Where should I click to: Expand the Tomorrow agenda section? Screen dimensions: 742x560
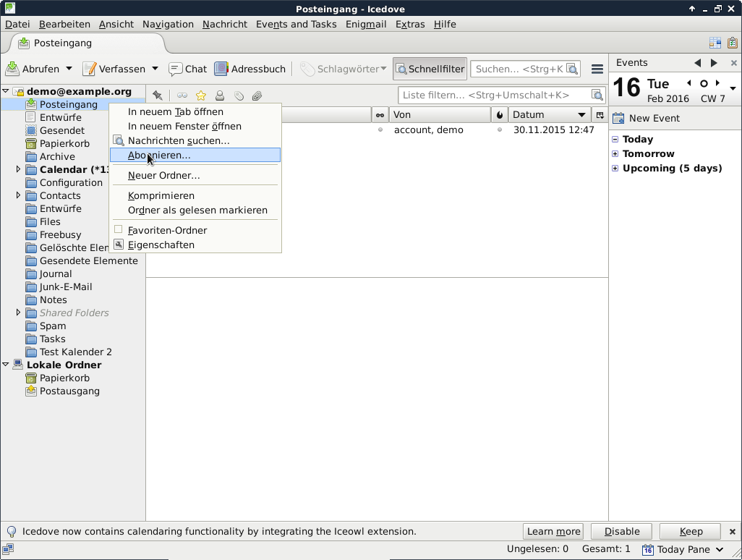615,154
